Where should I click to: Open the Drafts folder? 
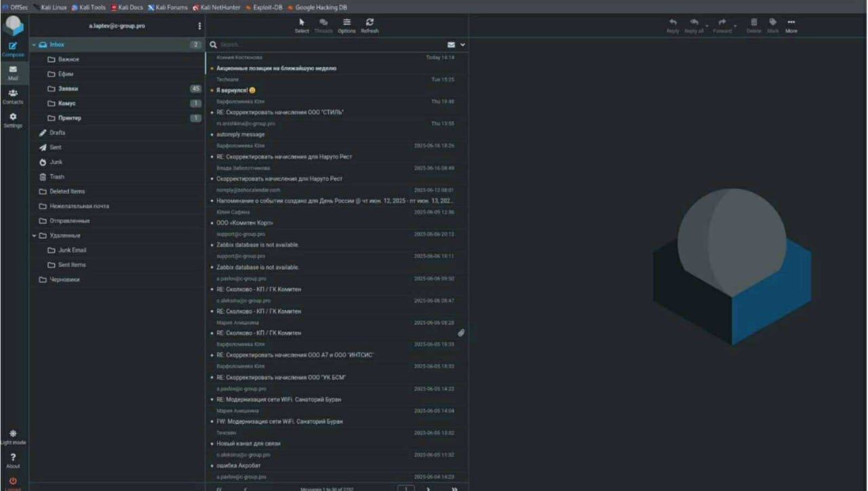(x=57, y=133)
